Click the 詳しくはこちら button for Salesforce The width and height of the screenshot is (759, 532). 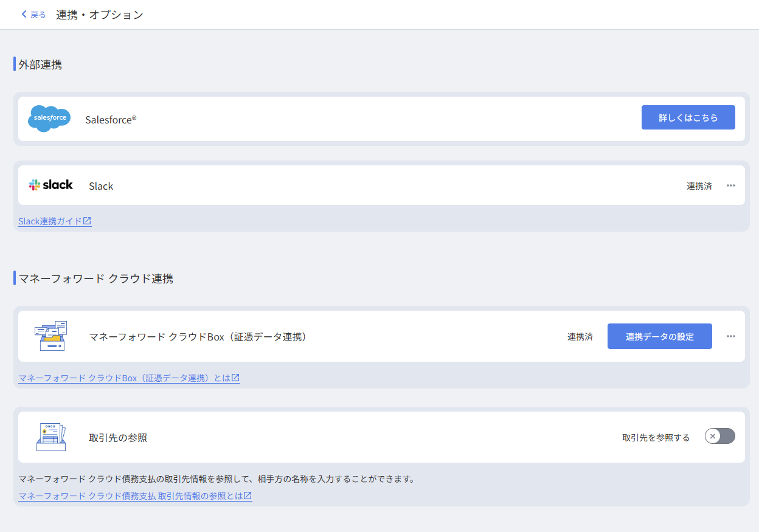[x=688, y=117]
